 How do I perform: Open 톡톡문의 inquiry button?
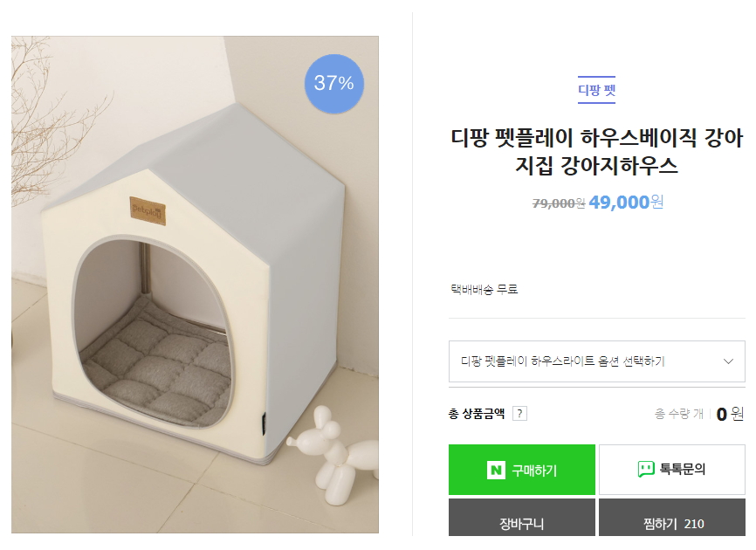(x=672, y=470)
